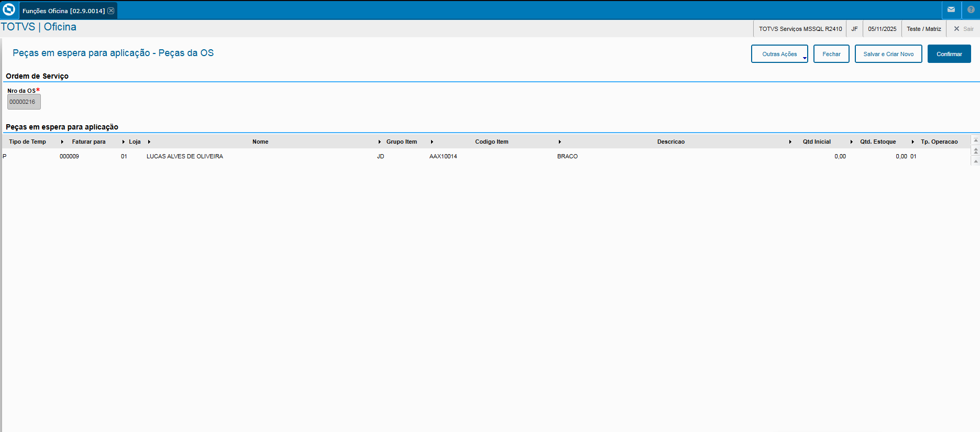Click the Tipo de Temp column header
The width and height of the screenshot is (980, 432).
tap(27, 142)
